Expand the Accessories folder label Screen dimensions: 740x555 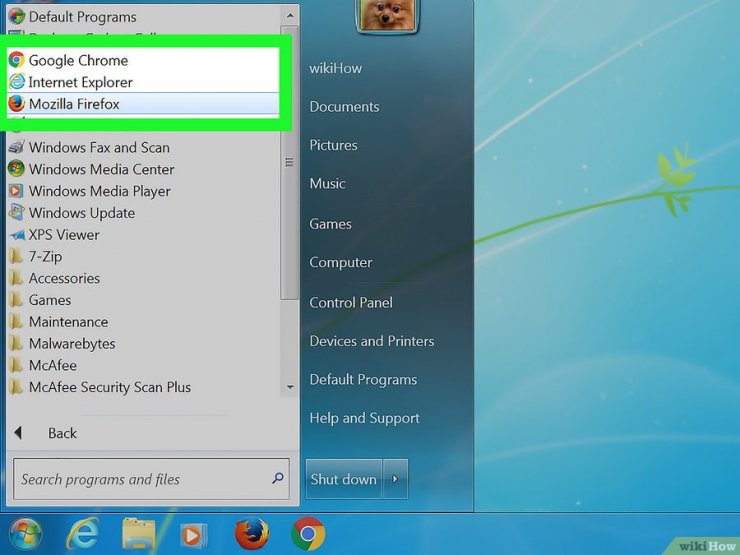pos(64,278)
